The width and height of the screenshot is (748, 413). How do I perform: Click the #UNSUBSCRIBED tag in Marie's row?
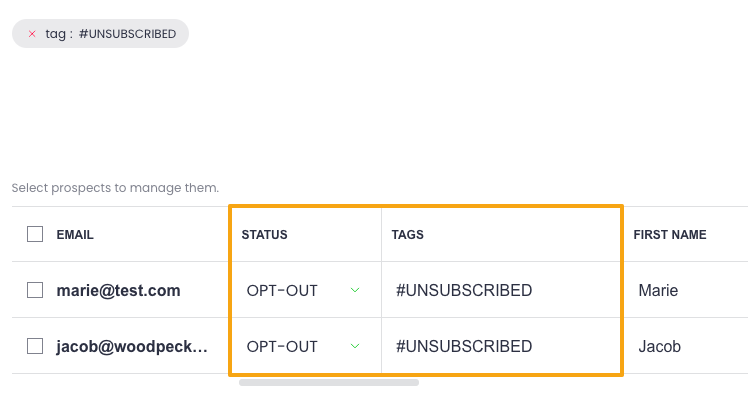[x=464, y=291]
